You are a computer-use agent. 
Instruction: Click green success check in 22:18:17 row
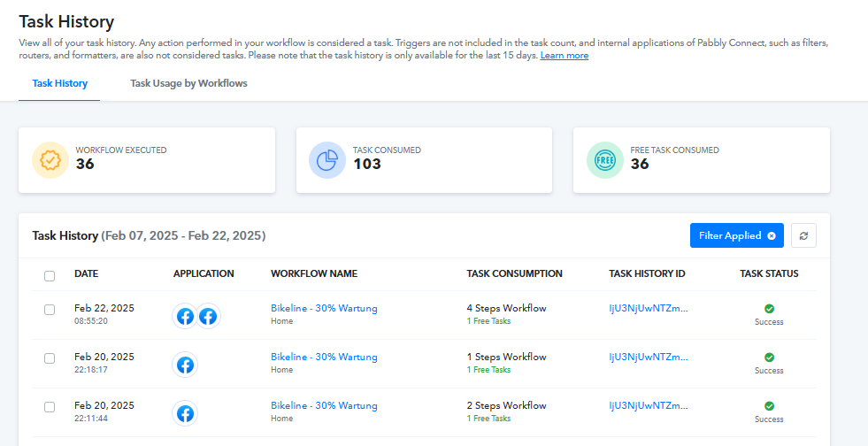tap(769, 358)
